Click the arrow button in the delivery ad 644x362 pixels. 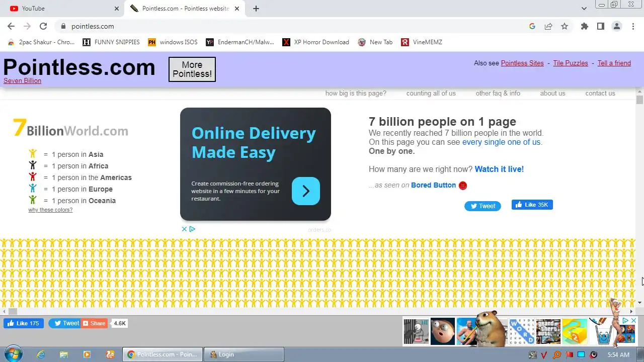[306, 191]
